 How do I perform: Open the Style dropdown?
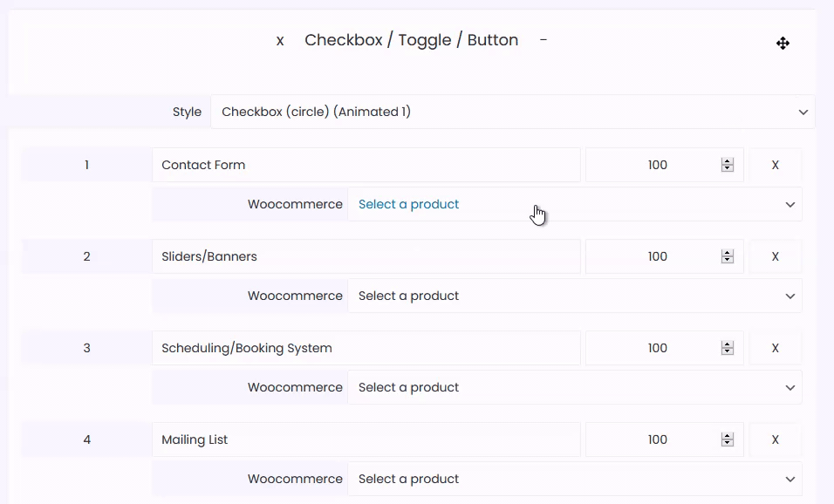tap(513, 112)
